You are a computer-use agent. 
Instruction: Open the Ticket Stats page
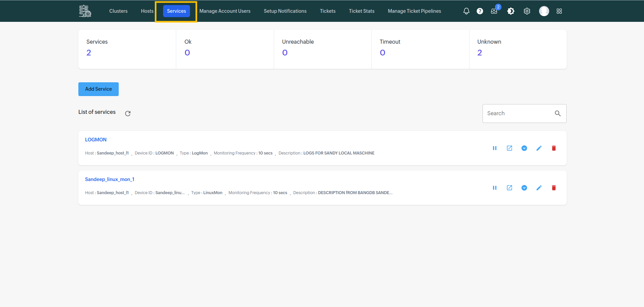coord(362,11)
